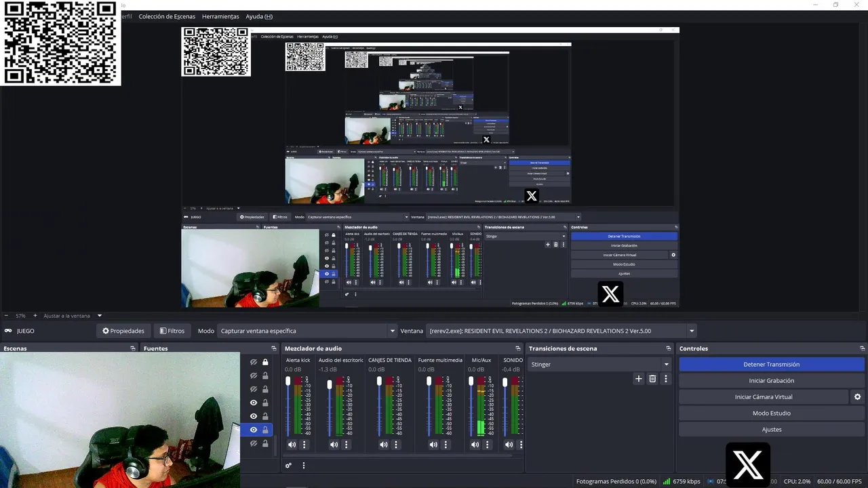Viewport: 868px width, 488px height.
Task: Undock the Controles panel
Action: (x=861, y=348)
